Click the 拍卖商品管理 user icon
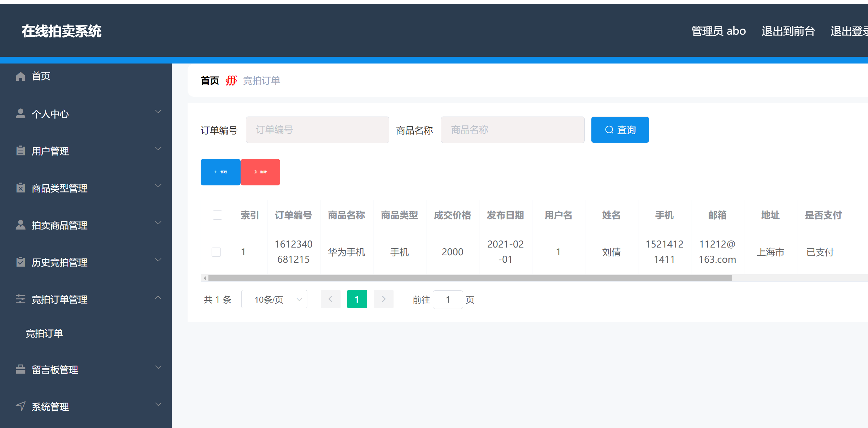The height and width of the screenshot is (428, 868). [20, 225]
